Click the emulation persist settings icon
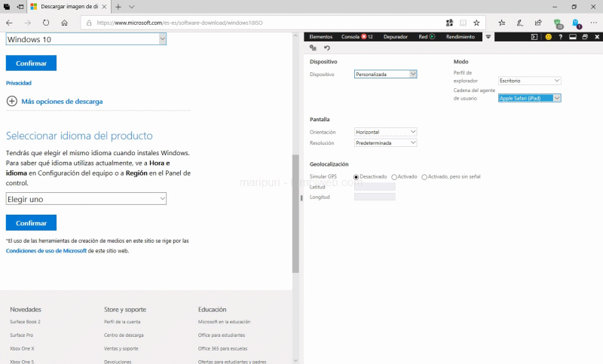The image size is (603, 364). [x=313, y=48]
